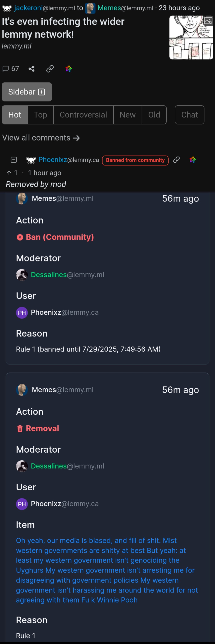Viewport: 215px width, 644px height.
Task: Follow the View all comments link
Action: tap(41, 138)
